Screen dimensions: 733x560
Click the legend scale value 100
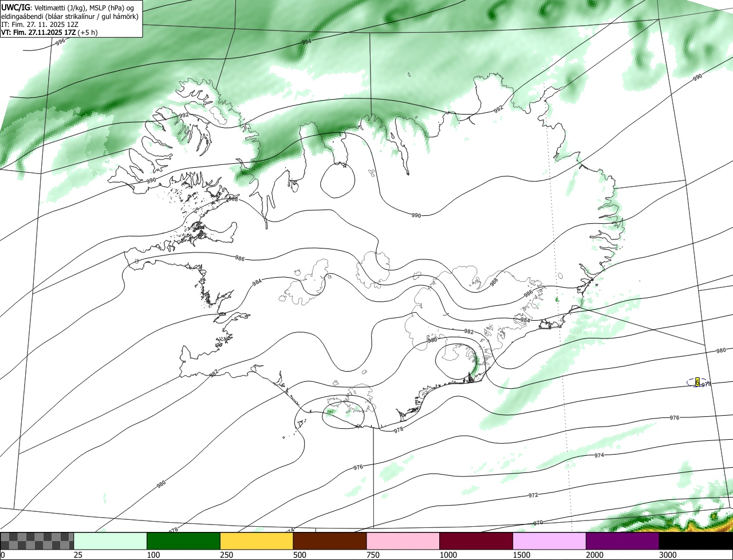(153, 555)
